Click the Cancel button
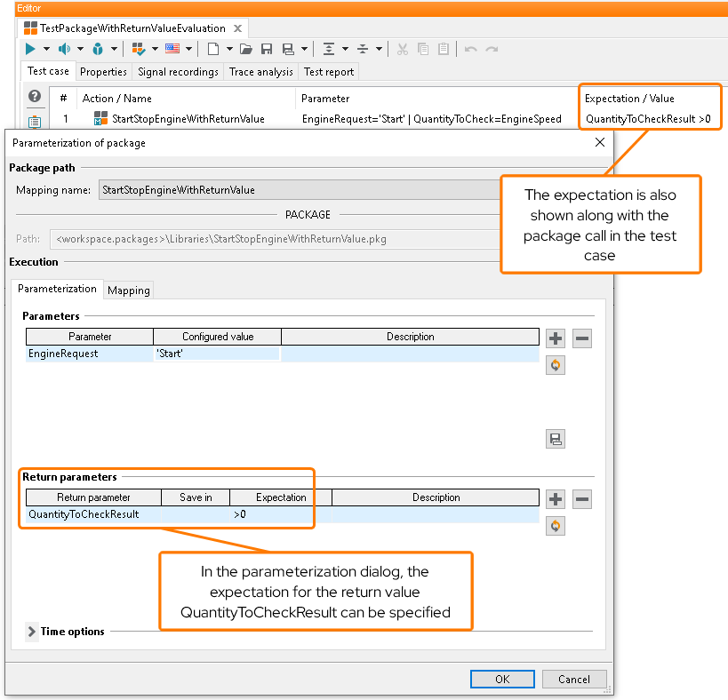This screenshot has height=700, width=728. tap(574, 680)
